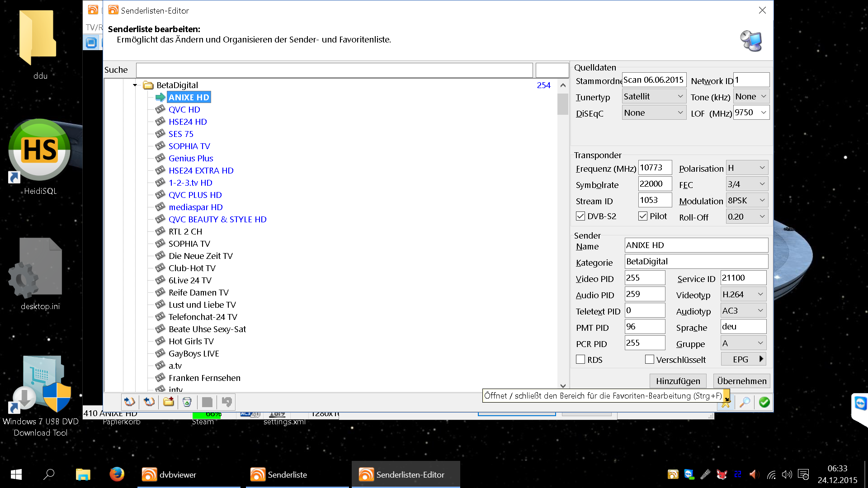Switch to Senderliste taskbar window

[297, 474]
